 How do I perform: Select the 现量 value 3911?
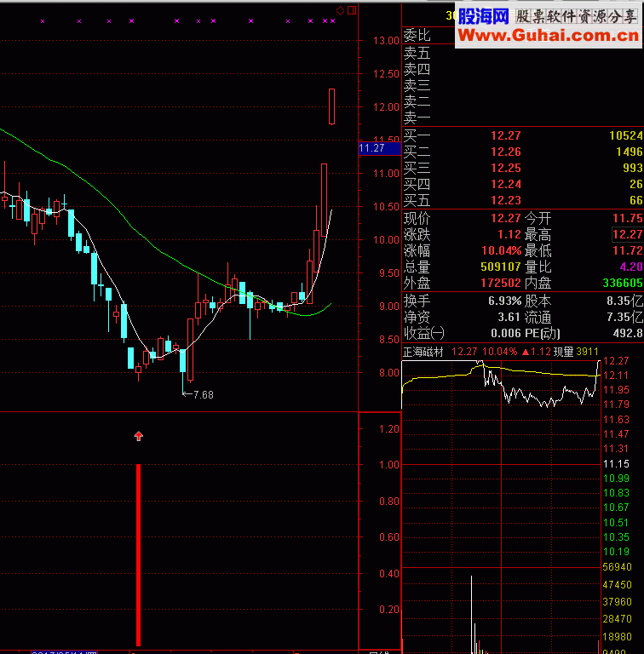point(587,352)
